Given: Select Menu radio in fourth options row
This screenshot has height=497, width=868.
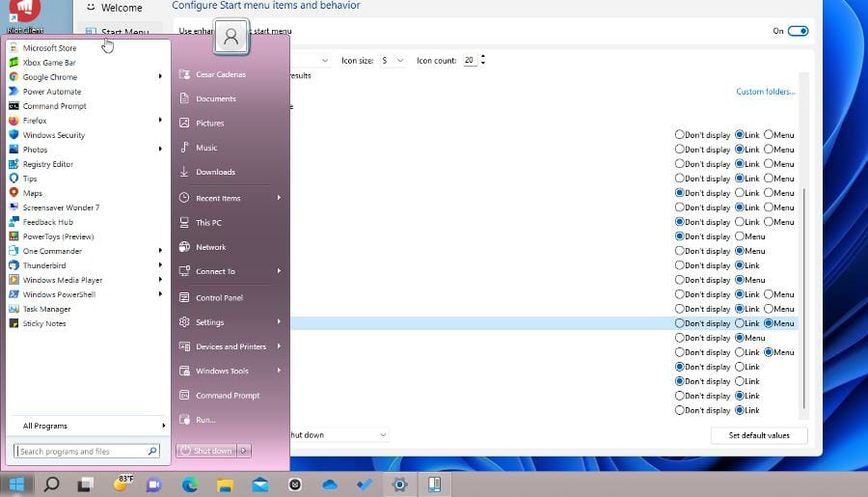Looking at the screenshot, I should [769, 178].
